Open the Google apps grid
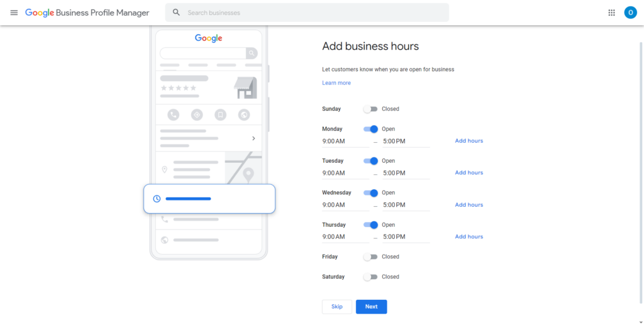 [611, 13]
